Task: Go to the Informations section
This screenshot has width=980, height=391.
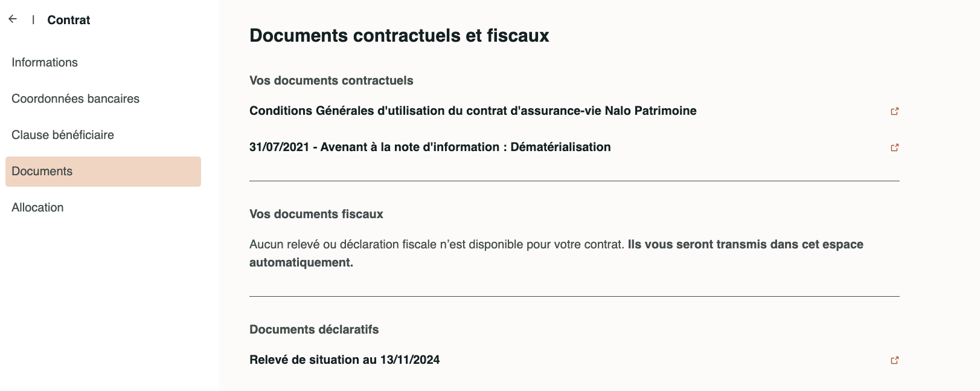Action: 45,62
